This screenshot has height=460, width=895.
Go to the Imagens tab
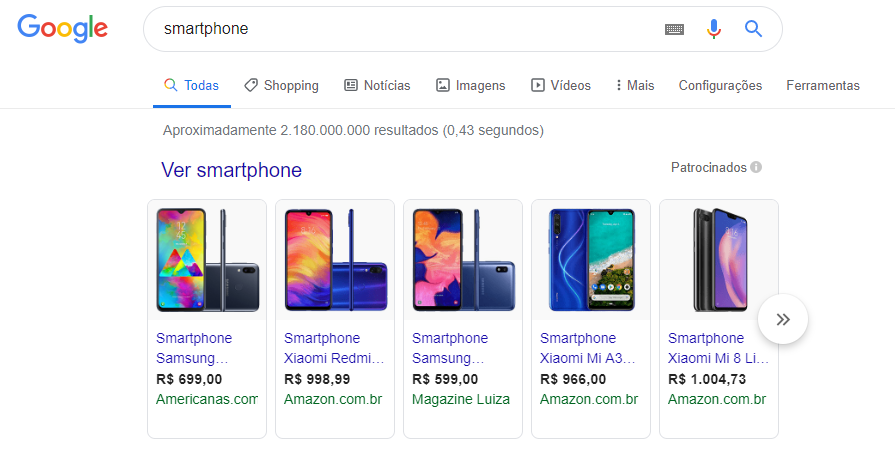pos(470,86)
